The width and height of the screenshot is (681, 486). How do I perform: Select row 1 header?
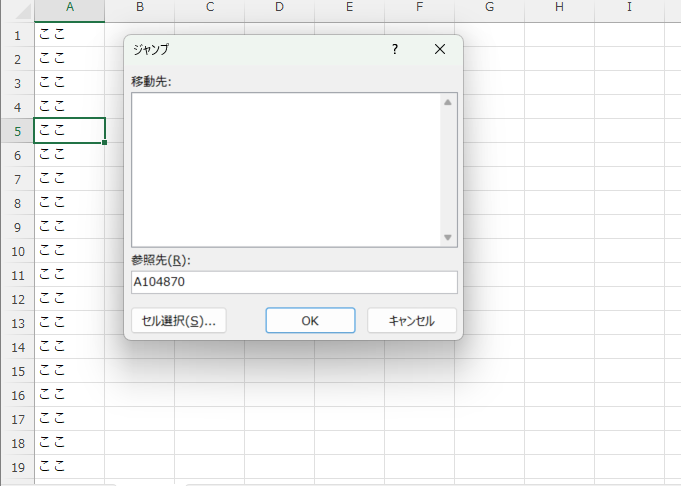tap(17, 35)
